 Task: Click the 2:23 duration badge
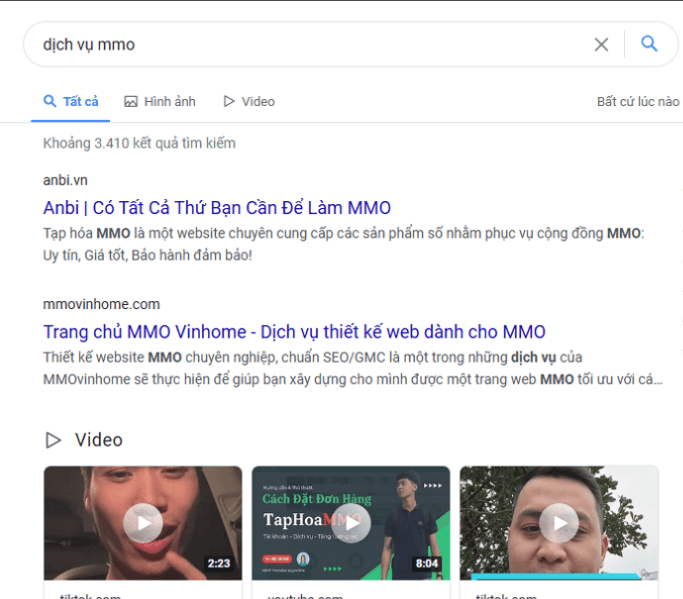tap(219, 563)
